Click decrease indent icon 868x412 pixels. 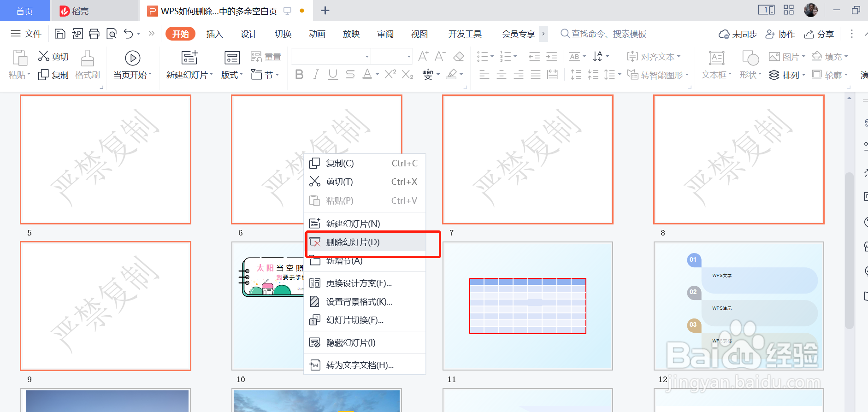(x=534, y=57)
